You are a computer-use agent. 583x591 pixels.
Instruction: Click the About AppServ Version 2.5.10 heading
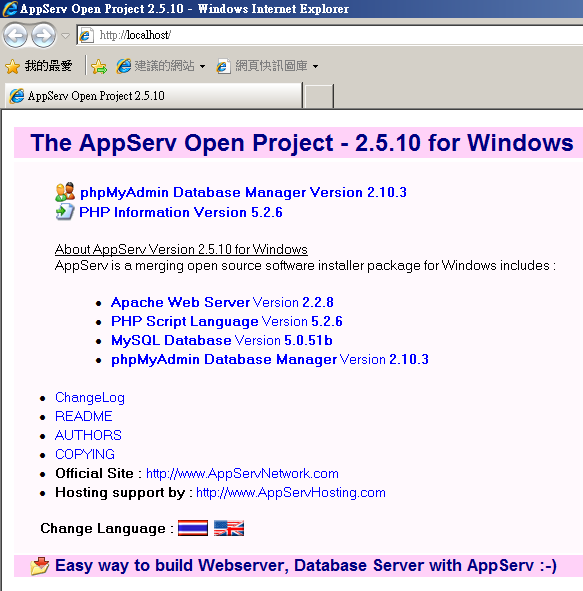[x=181, y=249]
